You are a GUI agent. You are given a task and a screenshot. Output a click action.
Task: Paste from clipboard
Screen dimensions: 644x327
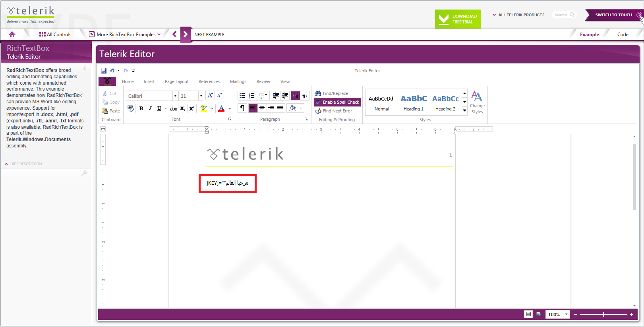[111, 111]
